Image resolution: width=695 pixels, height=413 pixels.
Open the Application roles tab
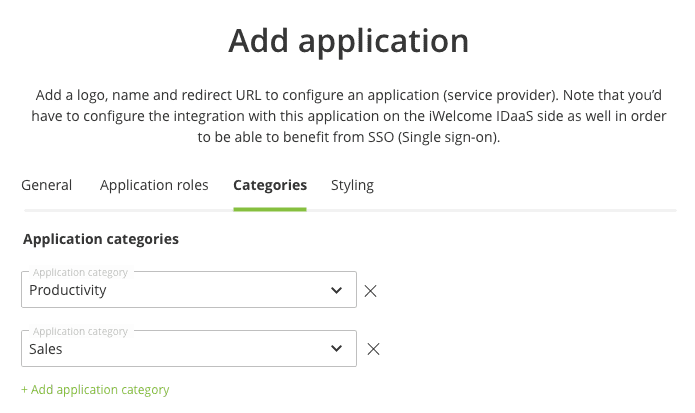pos(154,185)
